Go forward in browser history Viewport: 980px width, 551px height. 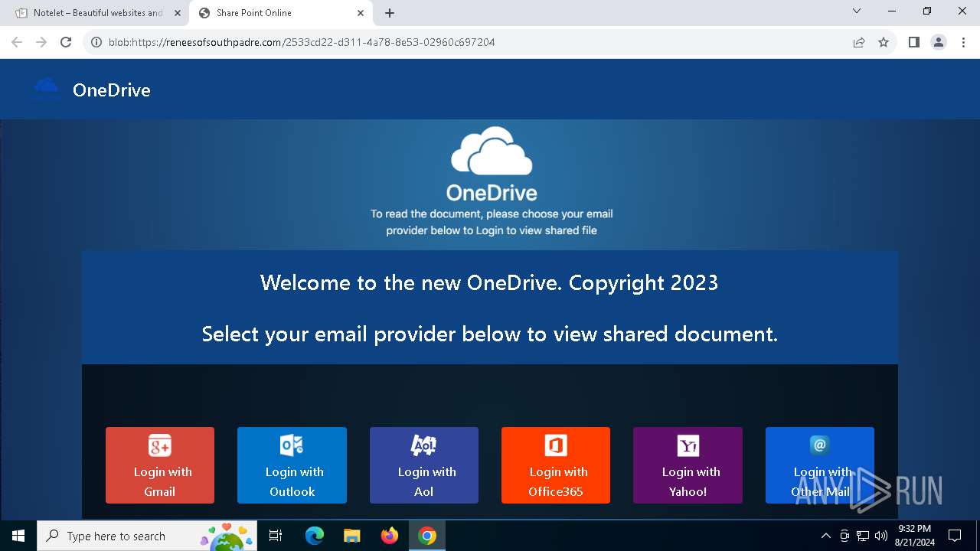pyautogui.click(x=41, y=42)
